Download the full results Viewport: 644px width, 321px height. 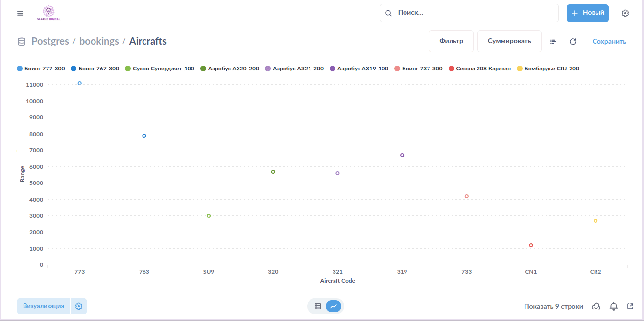point(596,306)
